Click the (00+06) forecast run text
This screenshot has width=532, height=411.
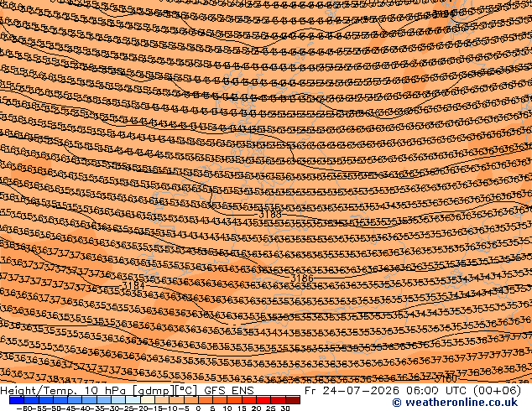497,391
